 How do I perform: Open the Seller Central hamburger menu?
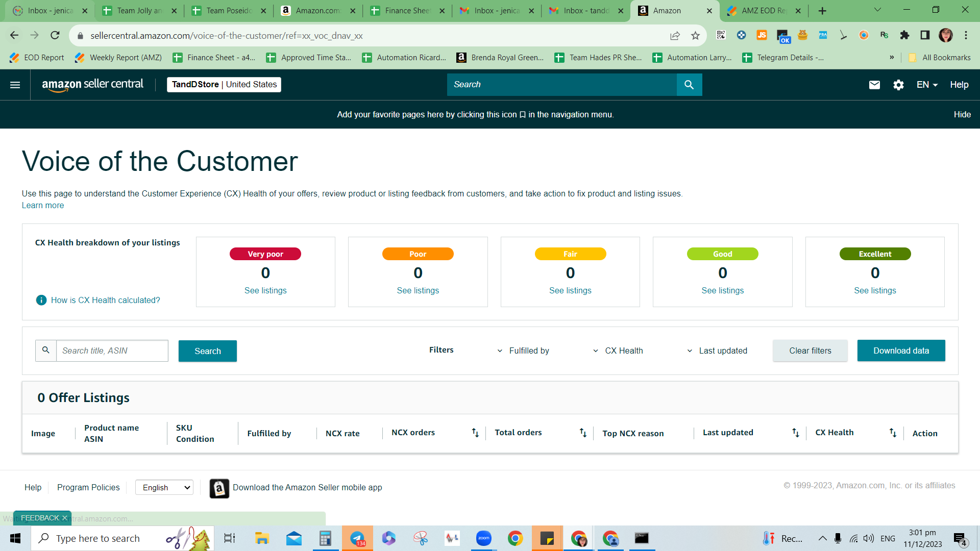pos(15,85)
